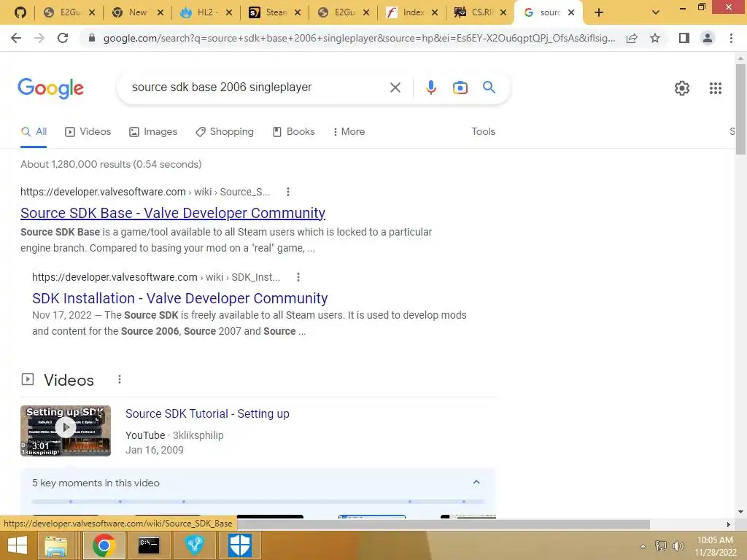Click first key moment marker on timeline
Screen dimensions: 747x560
pos(71,502)
